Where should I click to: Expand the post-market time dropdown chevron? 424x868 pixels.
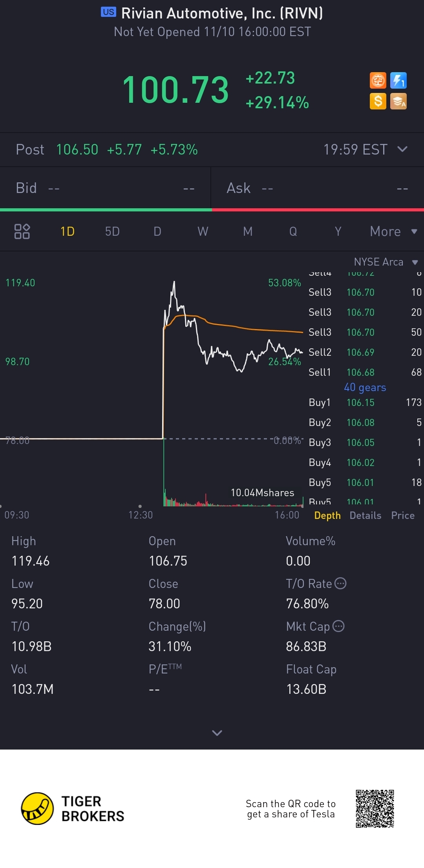402,149
